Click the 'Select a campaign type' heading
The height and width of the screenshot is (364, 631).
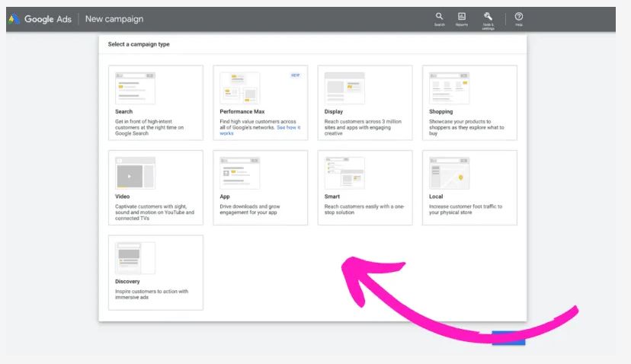pyautogui.click(x=139, y=44)
